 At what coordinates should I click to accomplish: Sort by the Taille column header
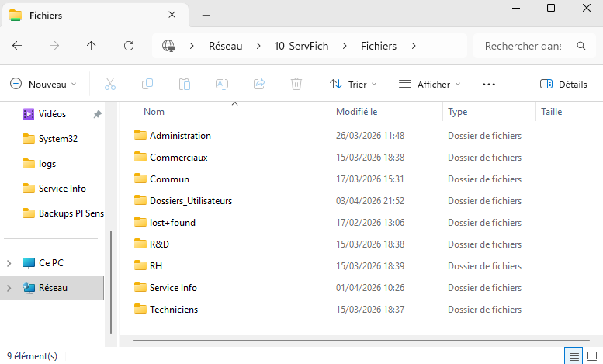[x=552, y=112]
